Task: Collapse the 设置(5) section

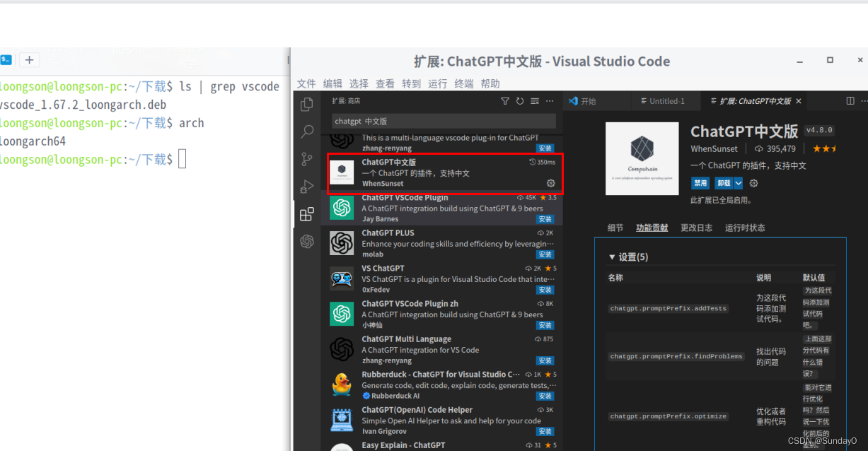Action: tap(628, 257)
